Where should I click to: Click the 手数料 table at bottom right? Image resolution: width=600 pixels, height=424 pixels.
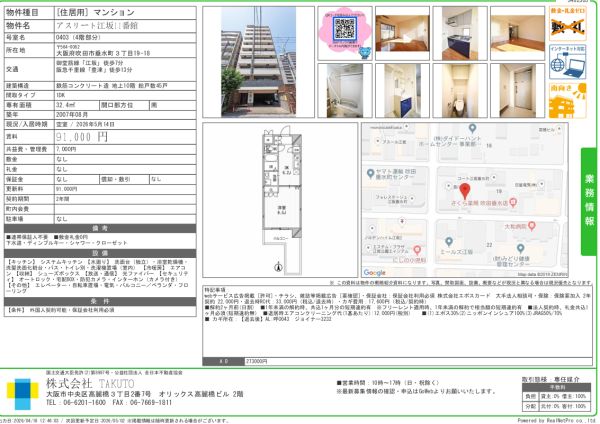tap(556, 397)
